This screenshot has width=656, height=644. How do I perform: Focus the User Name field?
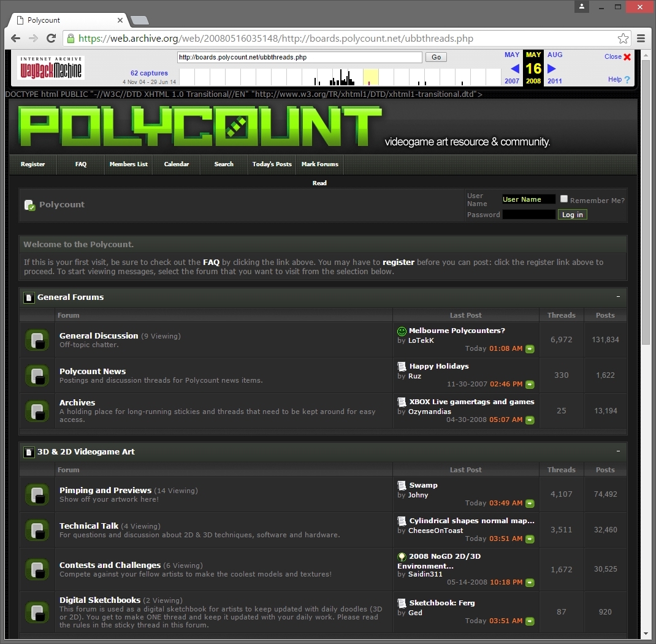[529, 199]
